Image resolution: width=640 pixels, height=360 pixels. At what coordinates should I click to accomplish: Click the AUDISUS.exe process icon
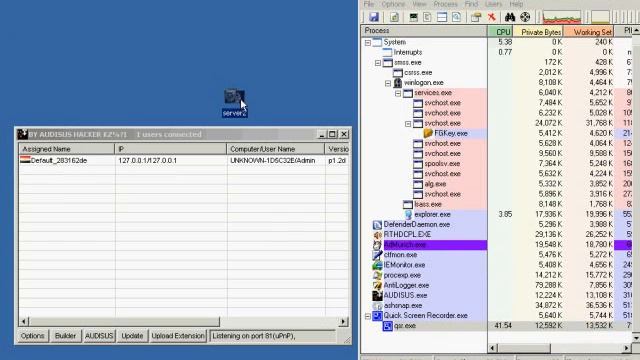click(377, 296)
